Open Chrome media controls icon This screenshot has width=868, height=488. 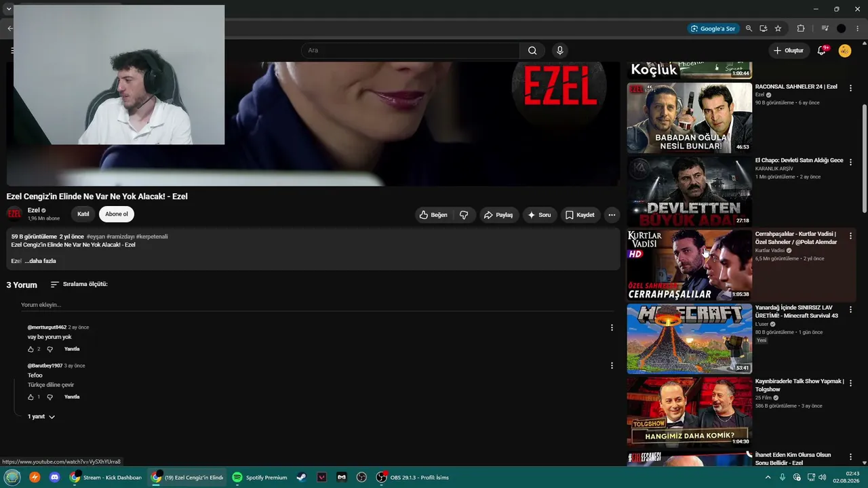pos(825,28)
